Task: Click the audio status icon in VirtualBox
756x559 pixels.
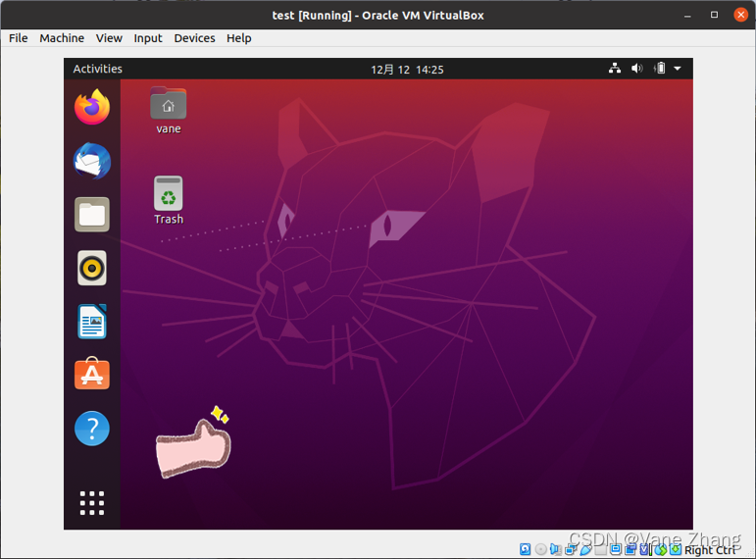Action: point(555,549)
